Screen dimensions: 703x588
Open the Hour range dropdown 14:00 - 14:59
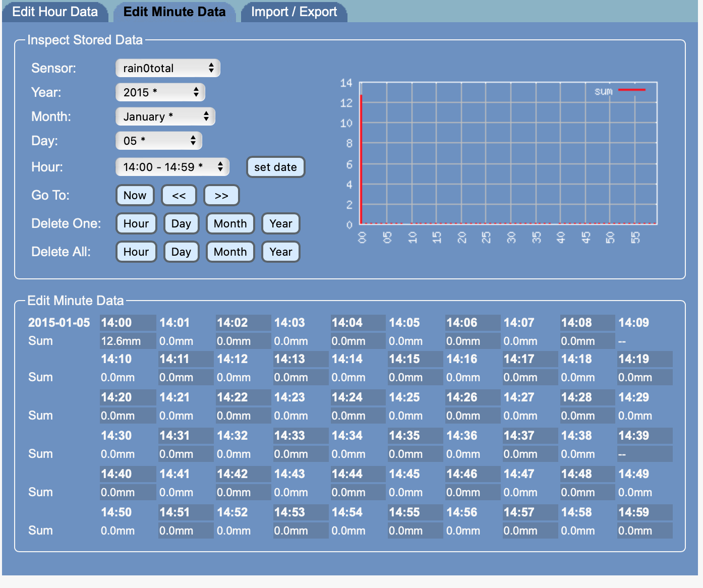pos(172,167)
